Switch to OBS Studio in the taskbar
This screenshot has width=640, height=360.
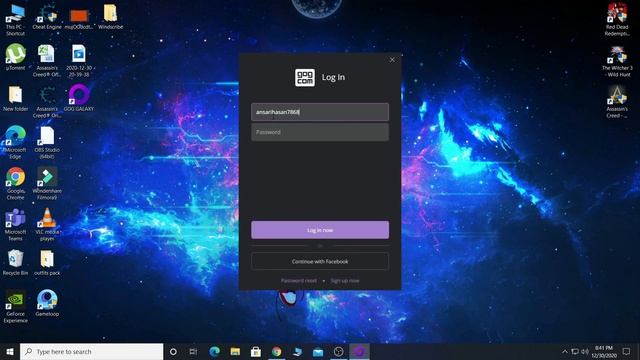[x=338, y=351]
